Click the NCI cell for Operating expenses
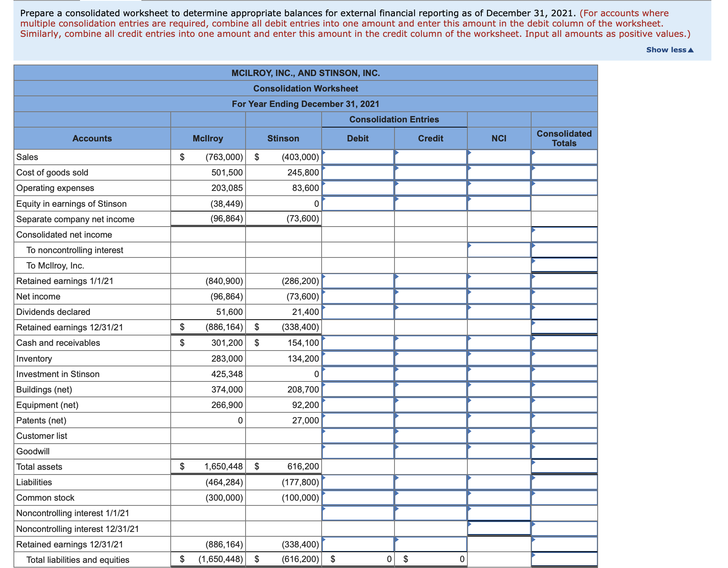The width and height of the screenshot is (728, 568). (499, 188)
